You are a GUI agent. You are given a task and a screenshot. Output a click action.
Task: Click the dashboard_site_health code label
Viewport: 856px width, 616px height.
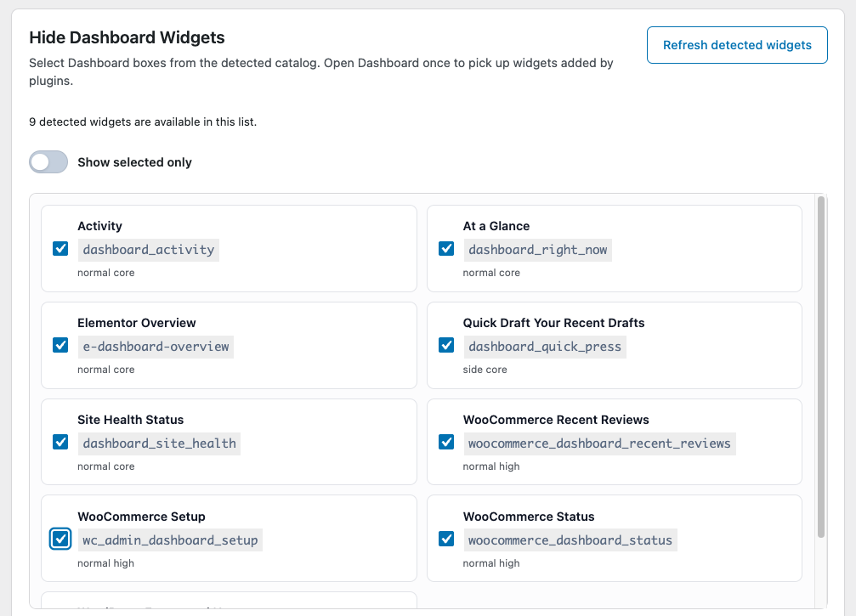coord(160,443)
